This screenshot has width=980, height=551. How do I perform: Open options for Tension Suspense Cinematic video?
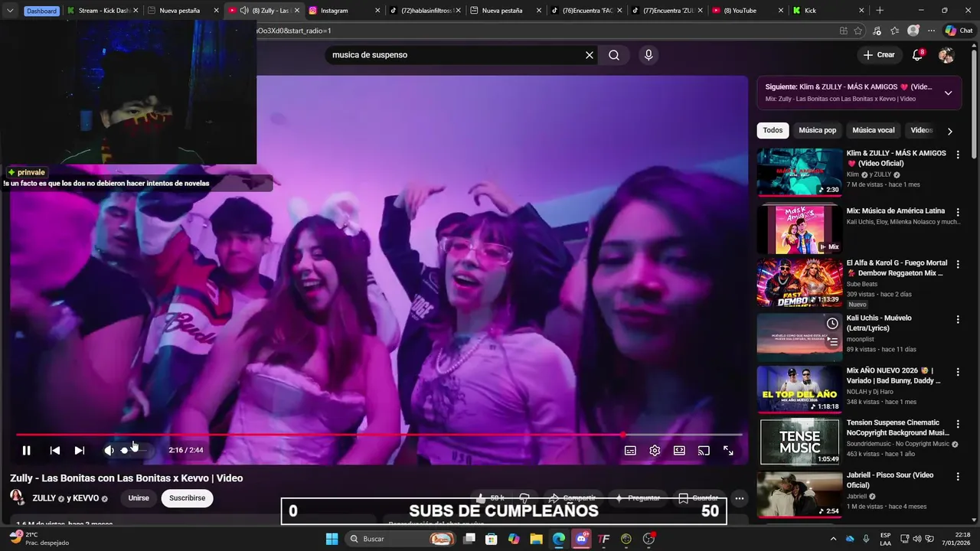(957, 423)
